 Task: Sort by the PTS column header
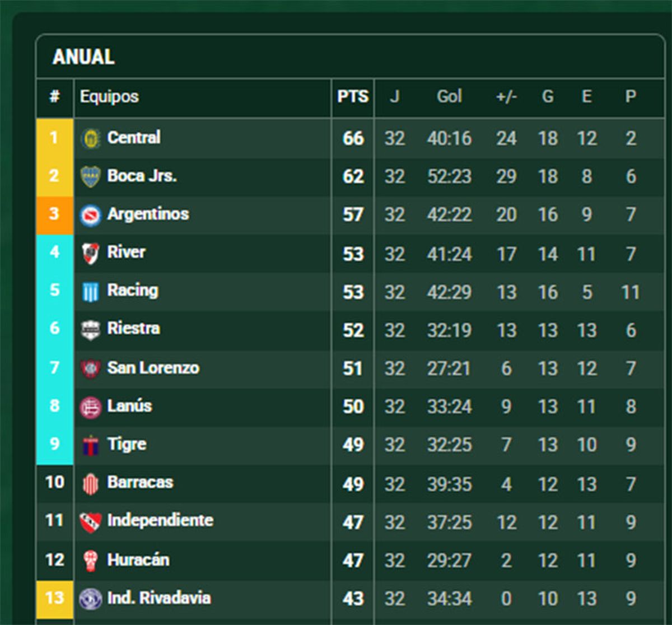353,97
